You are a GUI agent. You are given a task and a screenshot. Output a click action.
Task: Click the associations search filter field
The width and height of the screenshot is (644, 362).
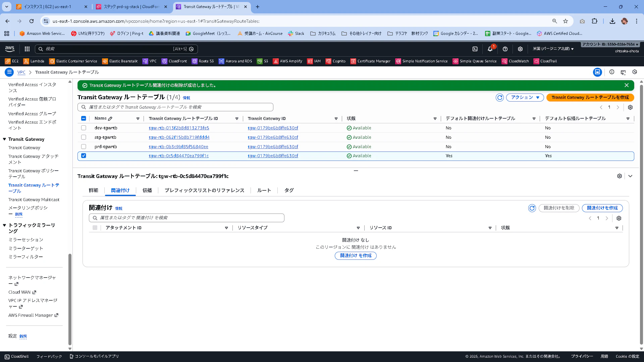point(186,218)
